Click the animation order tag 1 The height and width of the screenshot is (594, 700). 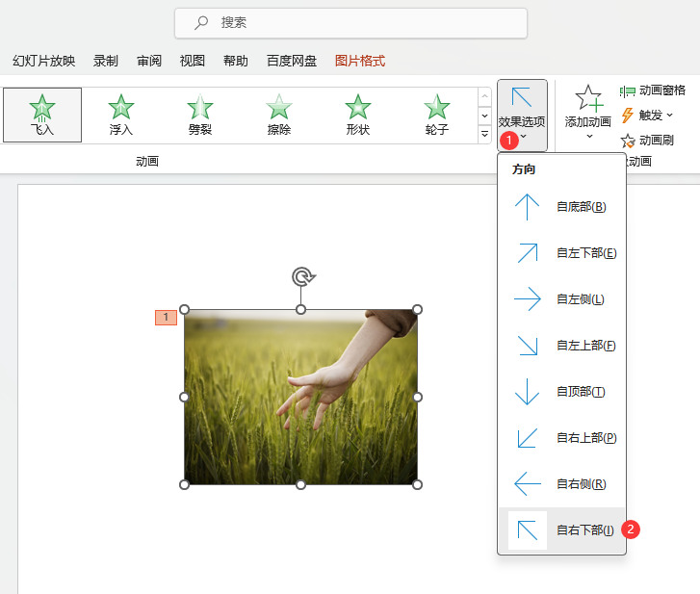[x=166, y=318]
